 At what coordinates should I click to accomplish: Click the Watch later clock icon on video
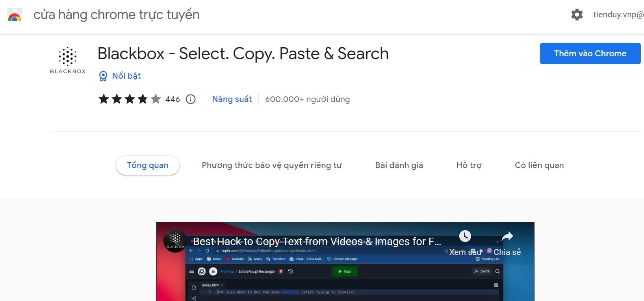465,236
